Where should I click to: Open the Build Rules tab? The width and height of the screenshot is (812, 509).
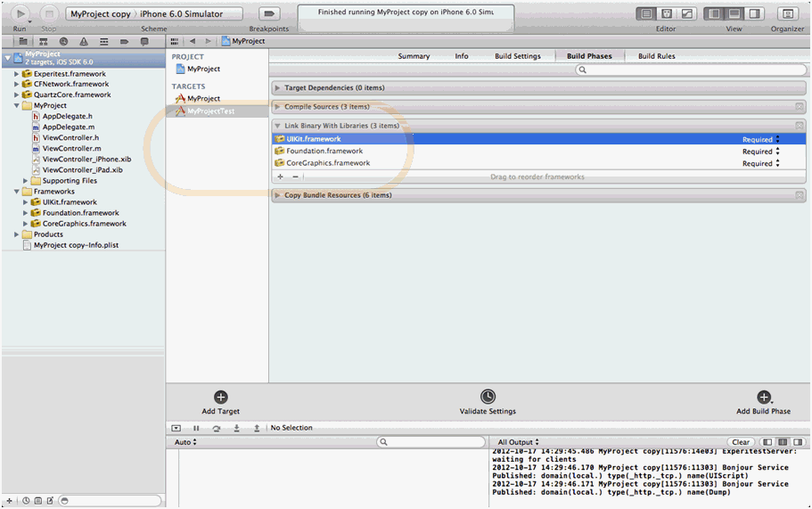tap(656, 56)
